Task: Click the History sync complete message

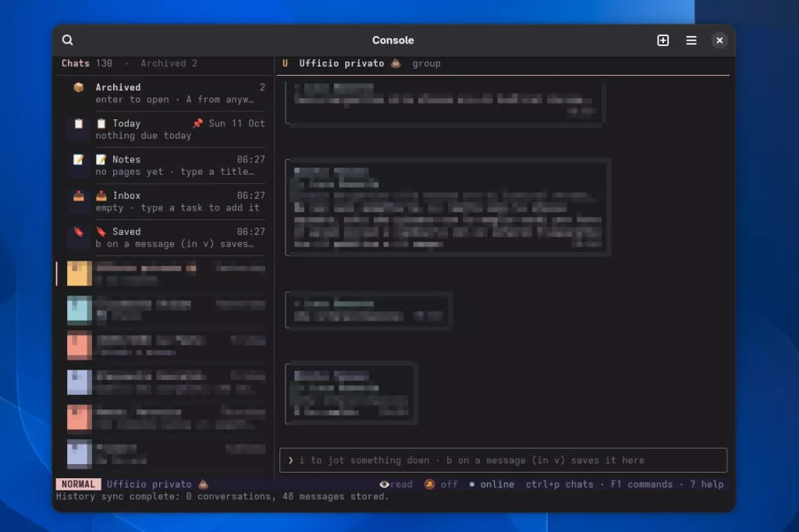Action: [222, 496]
